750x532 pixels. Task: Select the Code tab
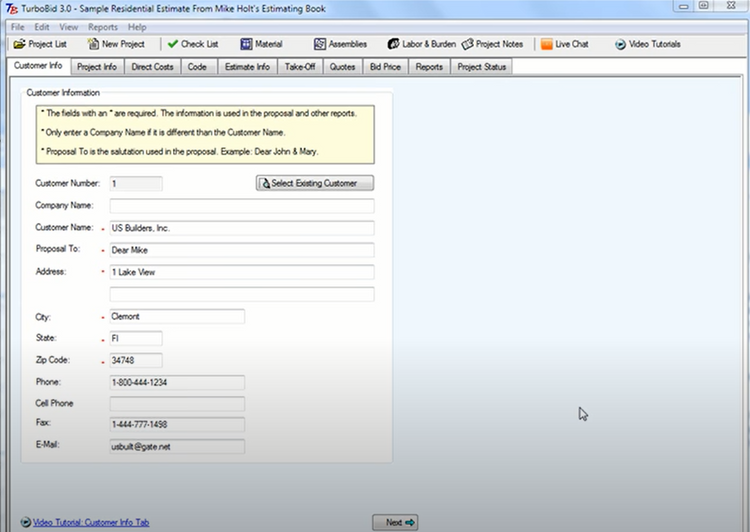pyautogui.click(x=197, y=67)
